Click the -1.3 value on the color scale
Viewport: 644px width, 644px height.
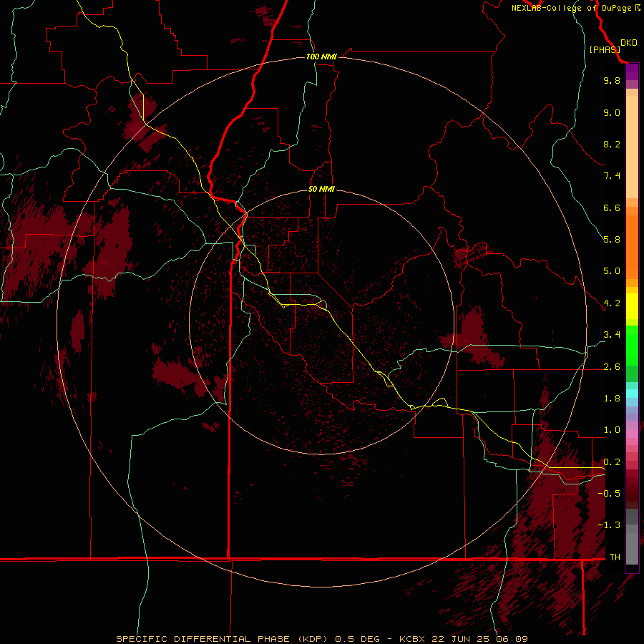[609, 525]
